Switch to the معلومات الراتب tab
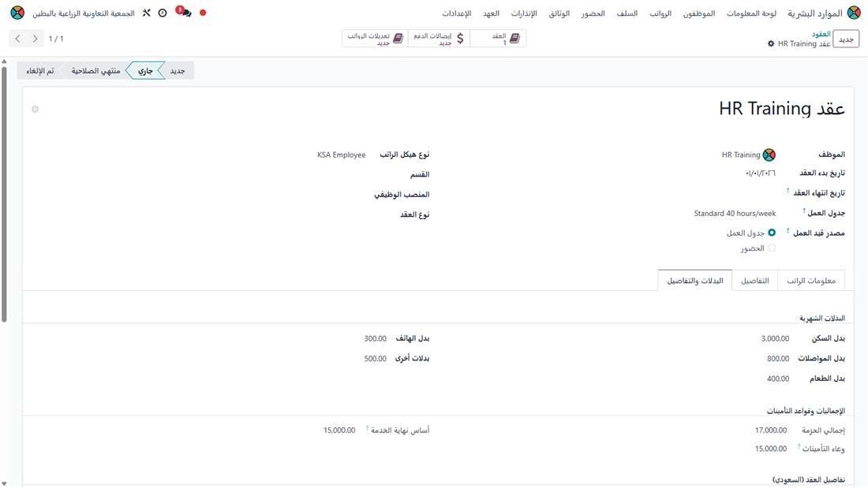 pos(811,281)
